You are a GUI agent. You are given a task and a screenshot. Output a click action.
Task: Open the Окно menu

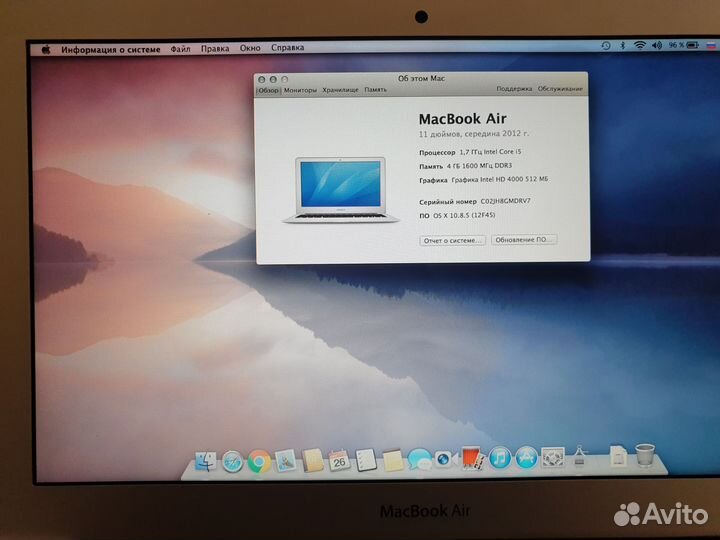(250, 48)
